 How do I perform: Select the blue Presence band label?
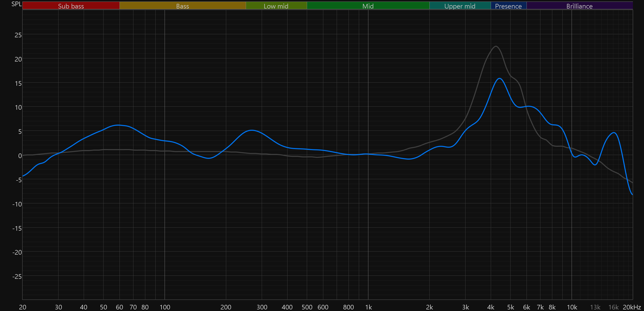(508, 6)
